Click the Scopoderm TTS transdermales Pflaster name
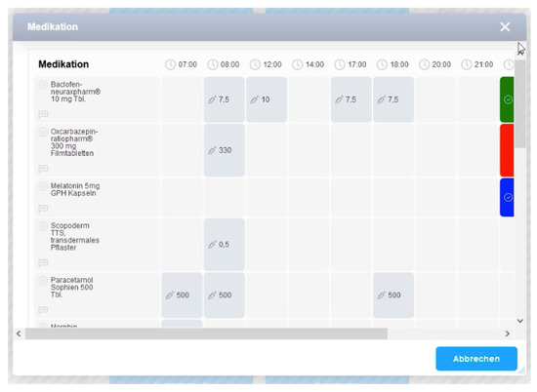537x392 pixels. tap(74, 237)
